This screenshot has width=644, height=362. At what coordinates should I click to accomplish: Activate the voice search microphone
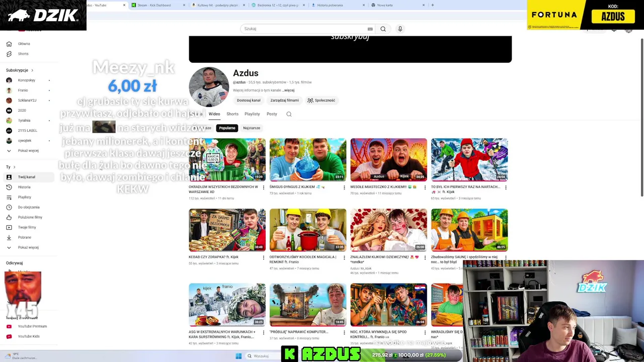pyautogui.click(x=400, y=29)
